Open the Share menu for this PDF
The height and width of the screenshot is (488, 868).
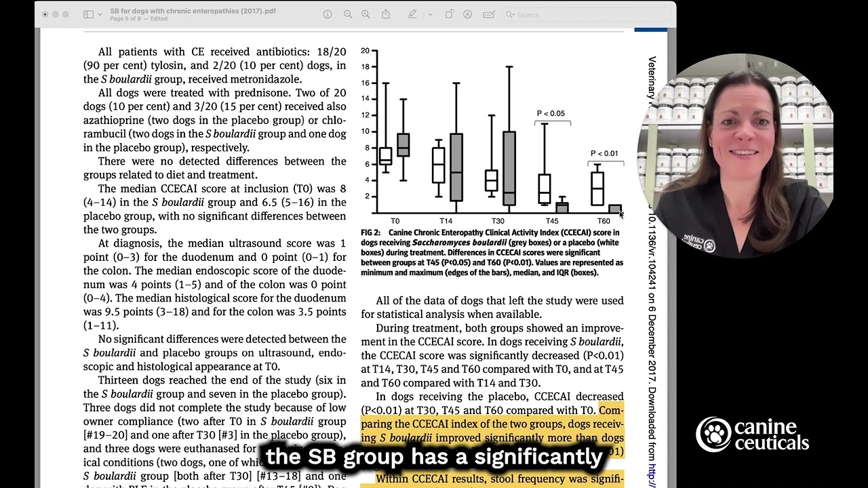pyautogui.click(x=386, y=14)
